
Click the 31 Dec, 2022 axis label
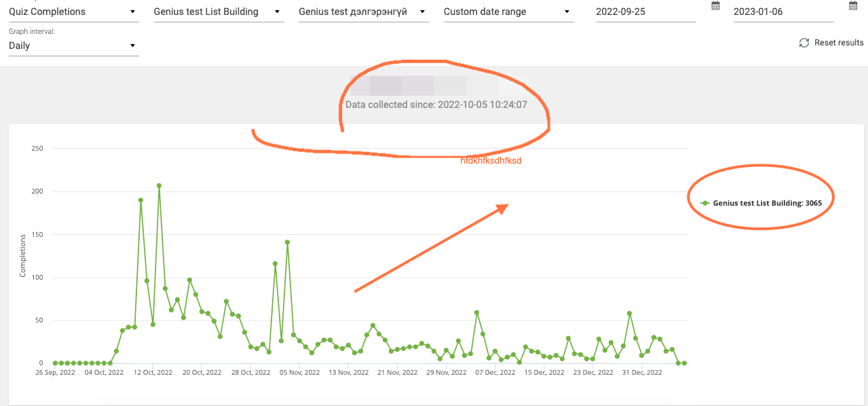point(643,372)
